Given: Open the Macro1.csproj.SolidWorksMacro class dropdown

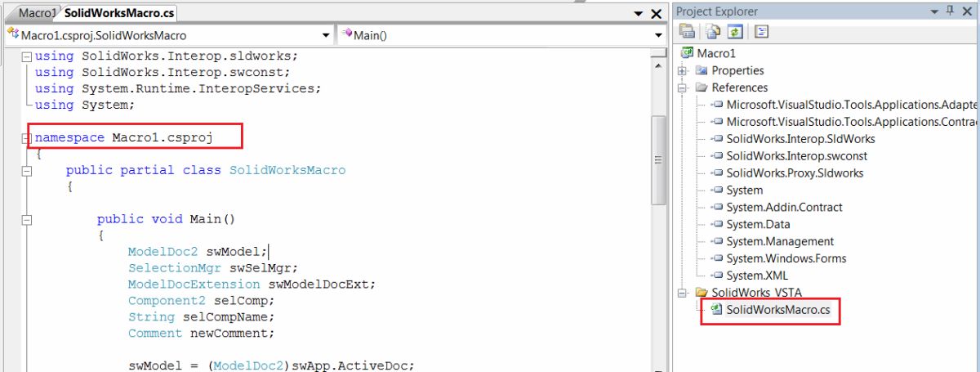Looking at the screenshot, I should [325, 36].
